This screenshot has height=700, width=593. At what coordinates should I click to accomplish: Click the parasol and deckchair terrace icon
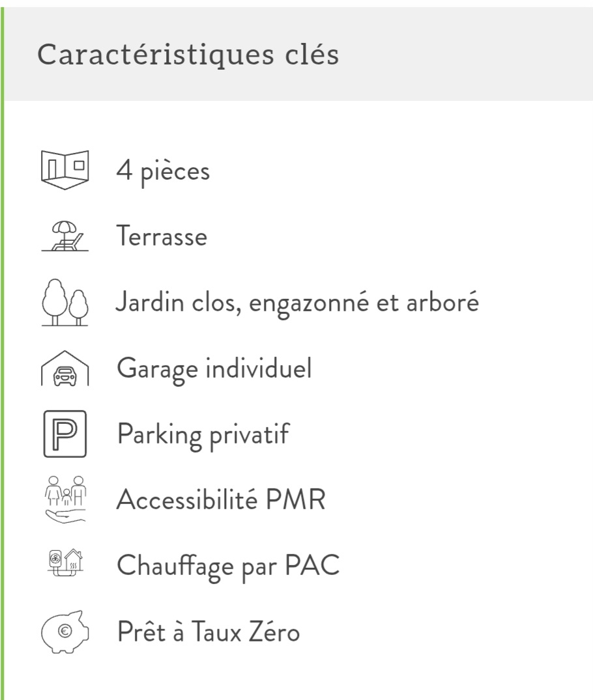coord(65,236)
